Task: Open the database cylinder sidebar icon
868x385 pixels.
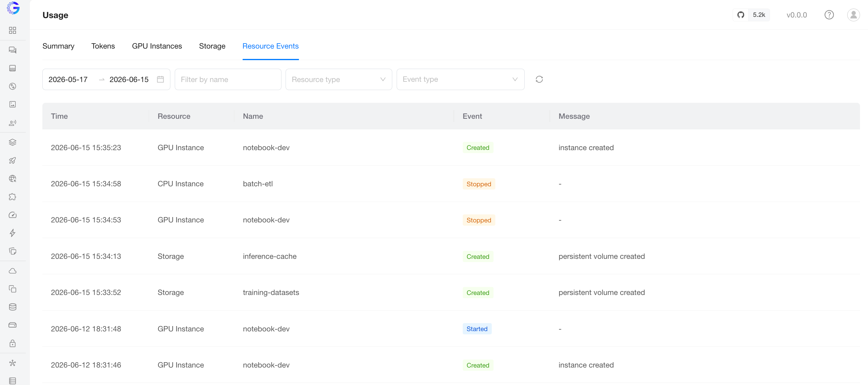Action: pyautogui.click(x=12, y=307)
